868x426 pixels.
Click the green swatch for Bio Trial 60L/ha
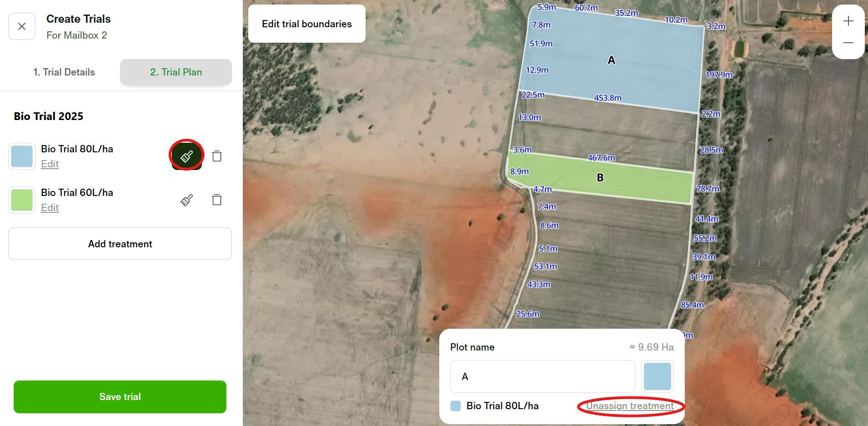tap(22, 200)
